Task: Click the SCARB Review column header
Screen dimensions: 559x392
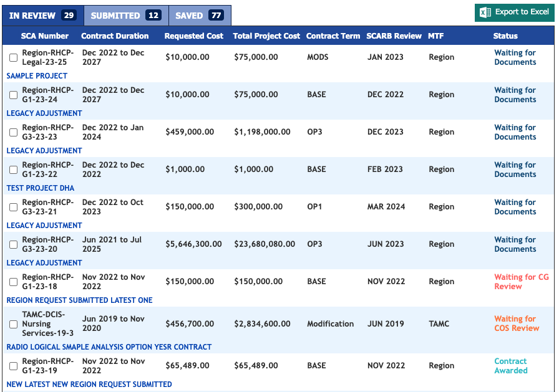Action: 394,36
